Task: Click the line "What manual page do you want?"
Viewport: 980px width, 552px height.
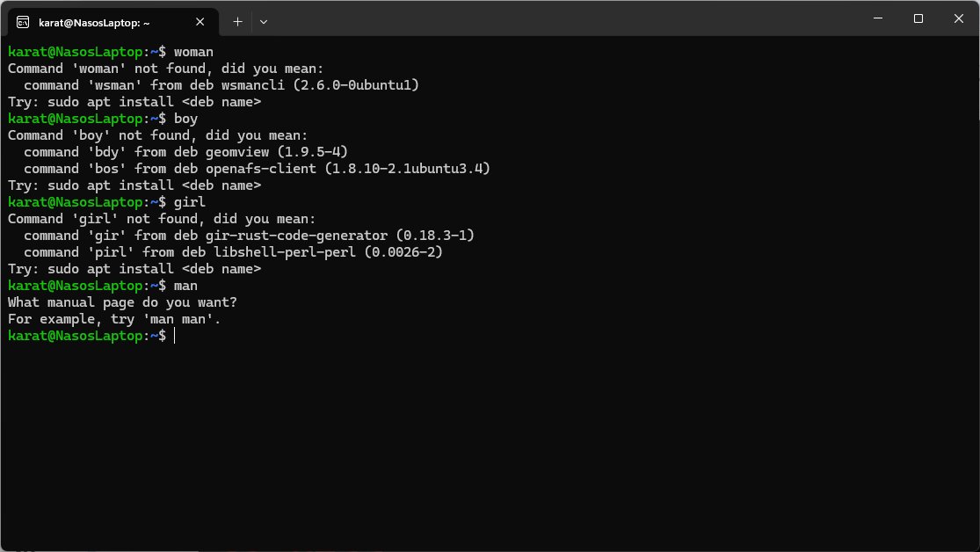Action: point(122,302)
